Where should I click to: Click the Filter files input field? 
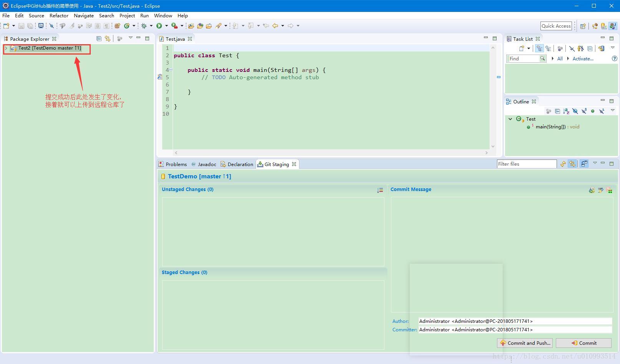point(527,164)
